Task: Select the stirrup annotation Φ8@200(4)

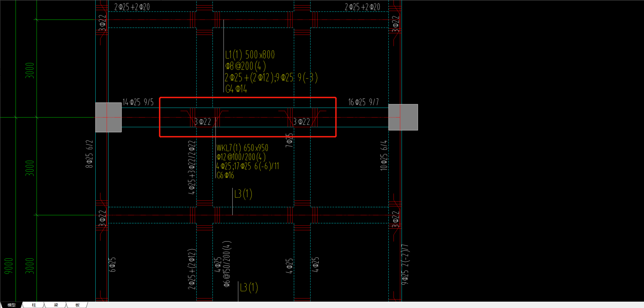Action: pos(245,66)
